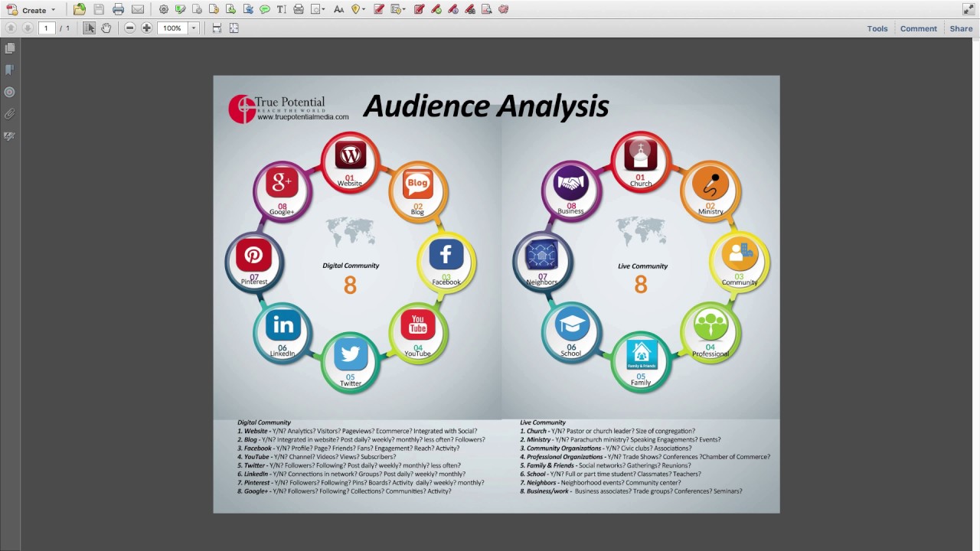Click the YouTube circle graphic
Viewport: 980px width, 551px height.
[x=417, y=332]
